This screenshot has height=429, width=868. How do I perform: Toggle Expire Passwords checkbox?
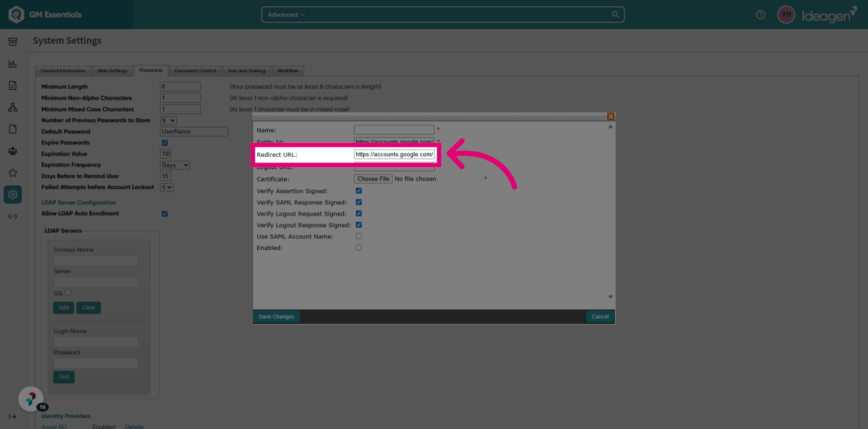point(165,143)
